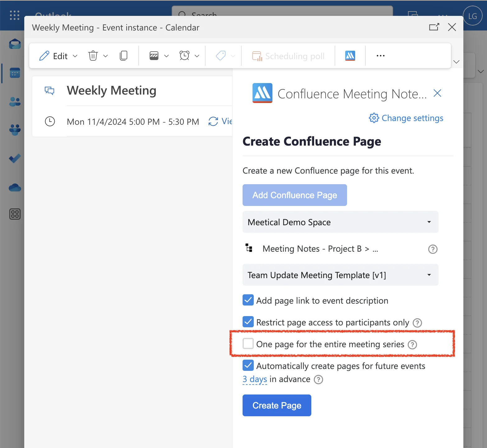This screenshot has height=448, width=487.
Task: Click the Scheduling poll button
Action: [288, 56]
